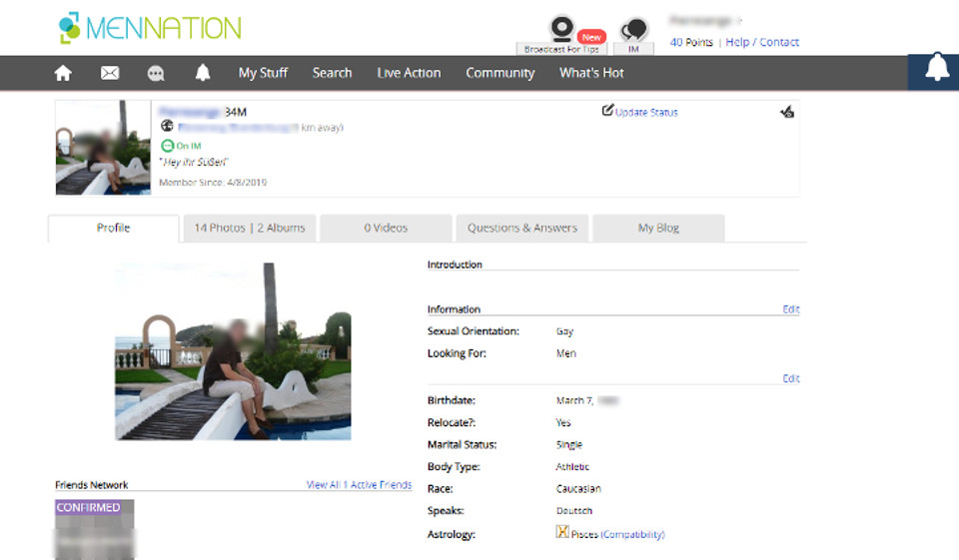Open the mail envelope icon
Viewport: 959px width, 560px height.
tap(110, 73)
